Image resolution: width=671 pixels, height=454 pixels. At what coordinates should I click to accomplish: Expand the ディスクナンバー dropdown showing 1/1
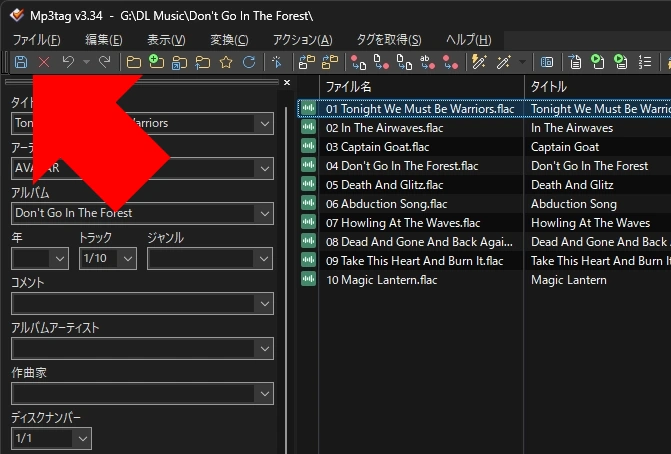pos(82,439)
